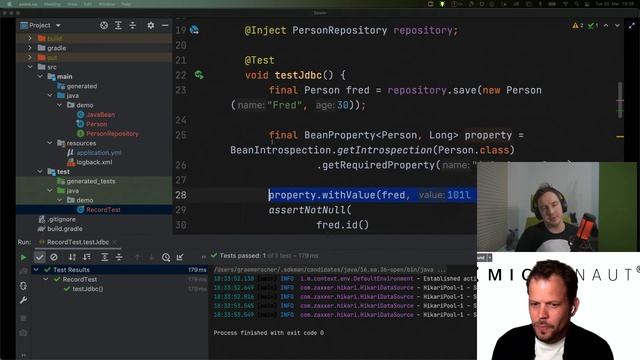Go to next highlighted problem arrow
The image size is (640, 360).
tap(617, 25)
